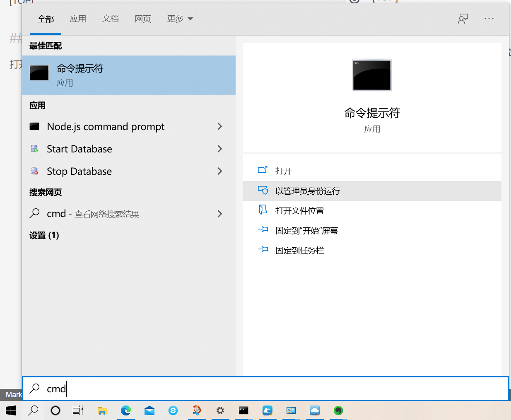
Task: Open monitor control panel app in taskbar
Action: click(291, 410)
